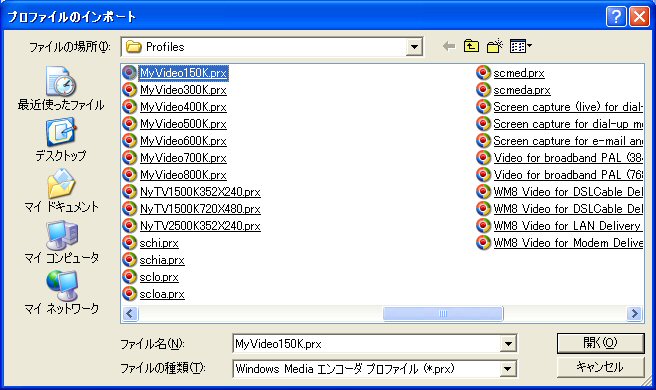Create a new folder icon
656x390 pixels.
pyautogui.click(x=495, y=46)
